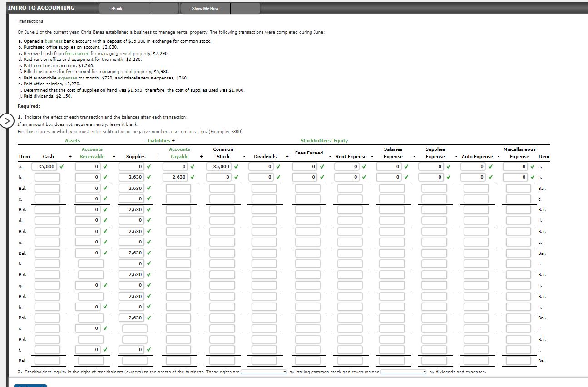Viewport: 588px width, 387px height.
Task: Select the Accounts Payable field in row e
Action: click(x=178, y=242)
